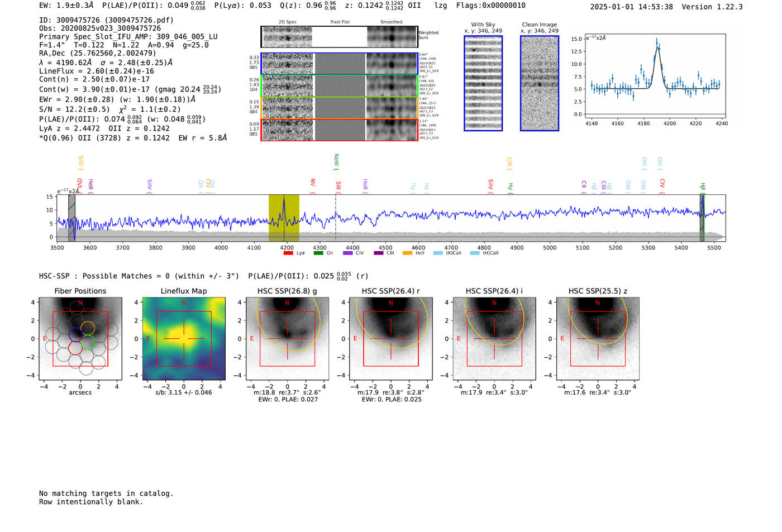Open the Fiber Positions plot

pos(80,338)
